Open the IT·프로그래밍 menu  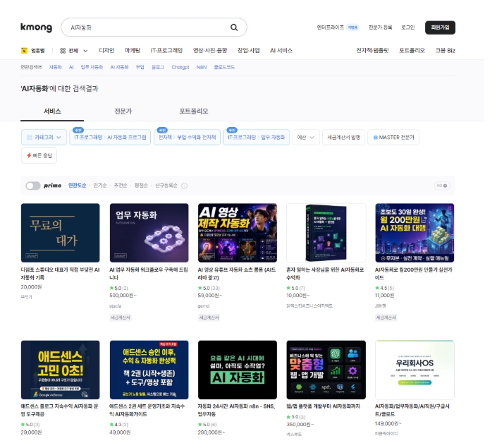166,51
